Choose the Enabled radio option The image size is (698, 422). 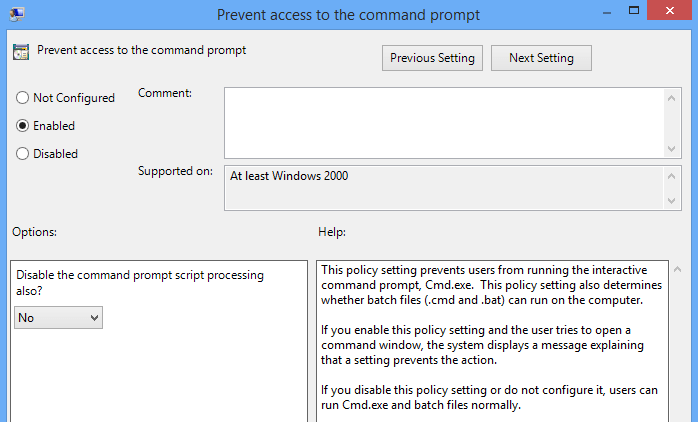[x=23, y=126]
